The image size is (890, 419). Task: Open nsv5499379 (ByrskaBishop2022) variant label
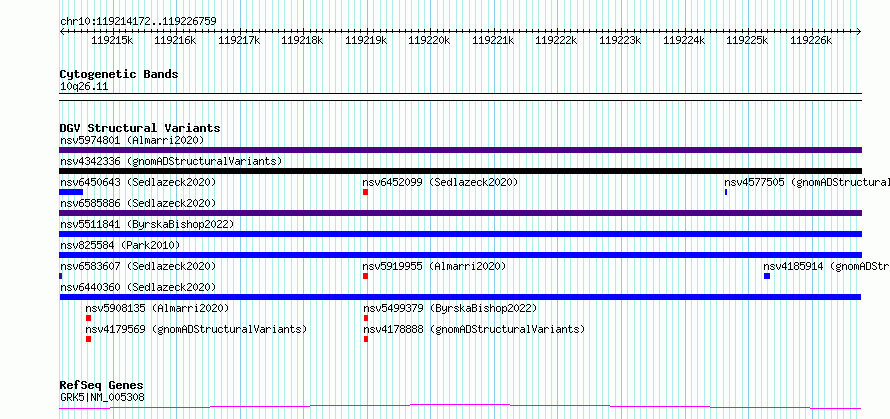click(x=450, y=308)
